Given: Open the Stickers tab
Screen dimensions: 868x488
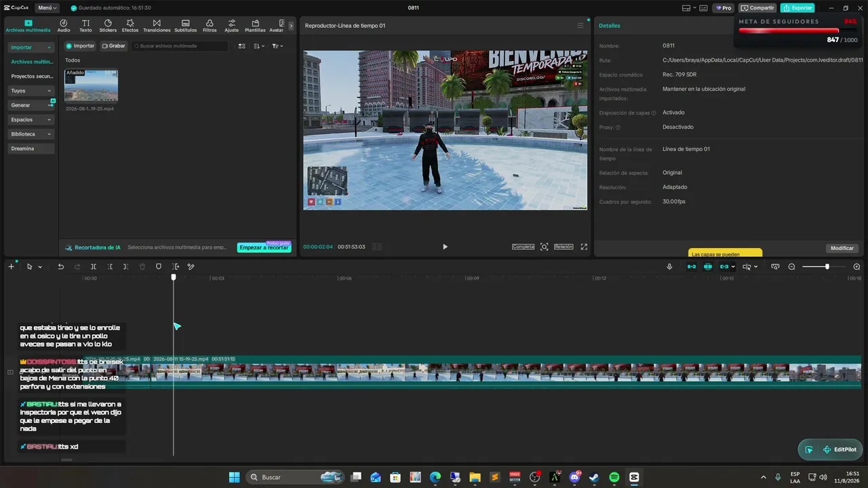Looking at the screenshot, I should click(x=108, y=26).
